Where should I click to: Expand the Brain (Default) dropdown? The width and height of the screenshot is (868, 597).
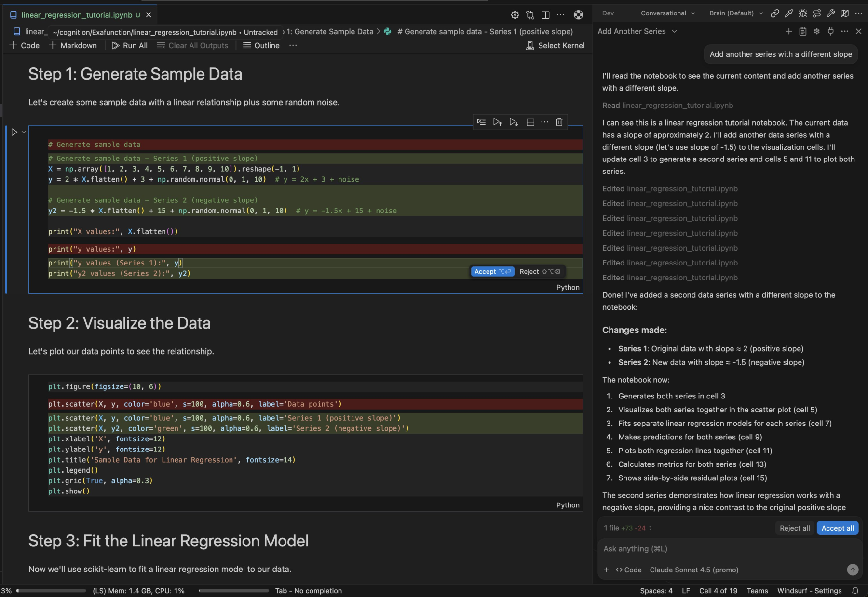[736, 13]
